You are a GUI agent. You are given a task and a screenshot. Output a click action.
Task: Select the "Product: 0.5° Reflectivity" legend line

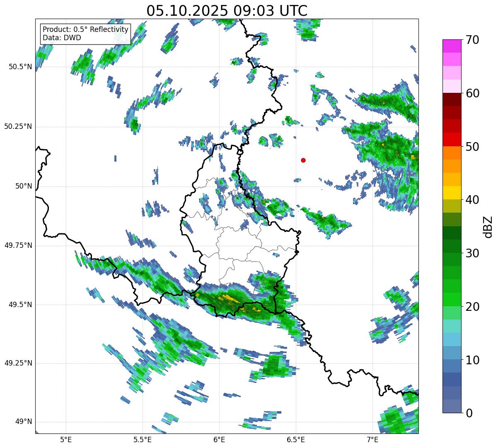(x=85, y=30)
